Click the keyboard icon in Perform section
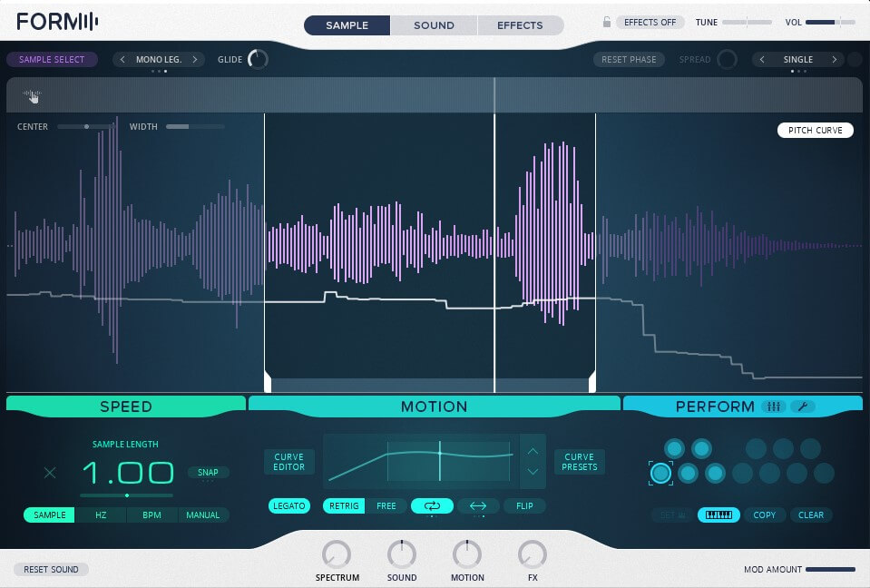This screenshot has width=870, height=588. pyautogui.click(x=718, y=515)
